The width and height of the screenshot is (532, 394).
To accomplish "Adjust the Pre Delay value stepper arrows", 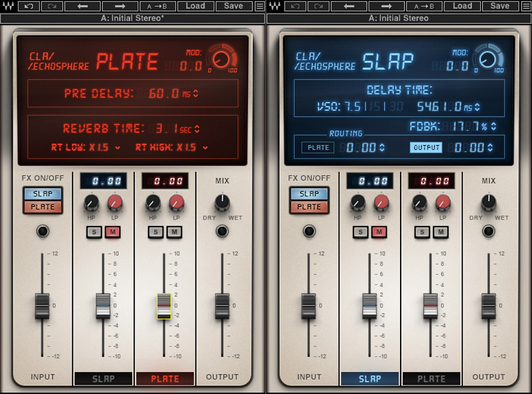I will click(196, 93).
